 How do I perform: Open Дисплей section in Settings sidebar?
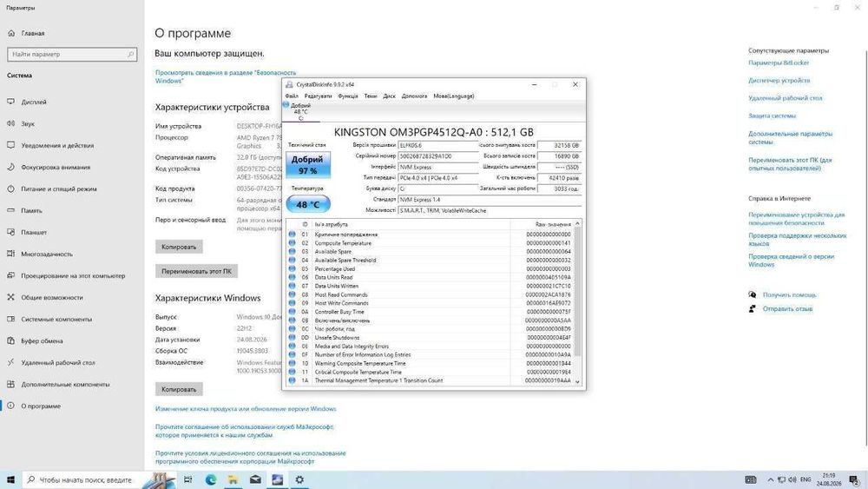34,102
